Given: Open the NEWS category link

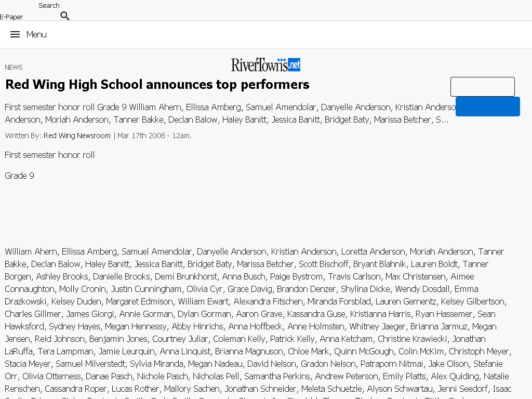Looking at the screenshot, I should click(14, 67).
